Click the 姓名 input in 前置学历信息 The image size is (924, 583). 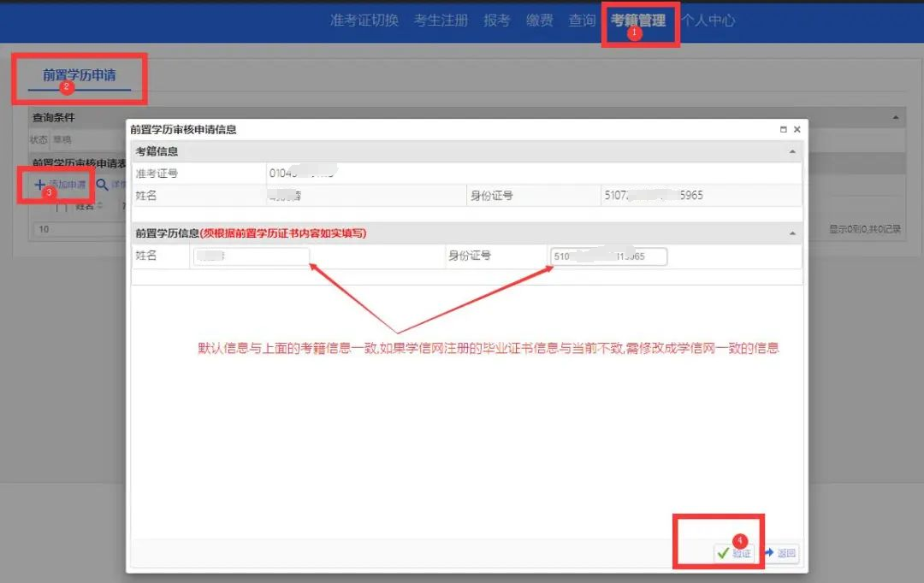pyautogui.click(x=251, y=256)
